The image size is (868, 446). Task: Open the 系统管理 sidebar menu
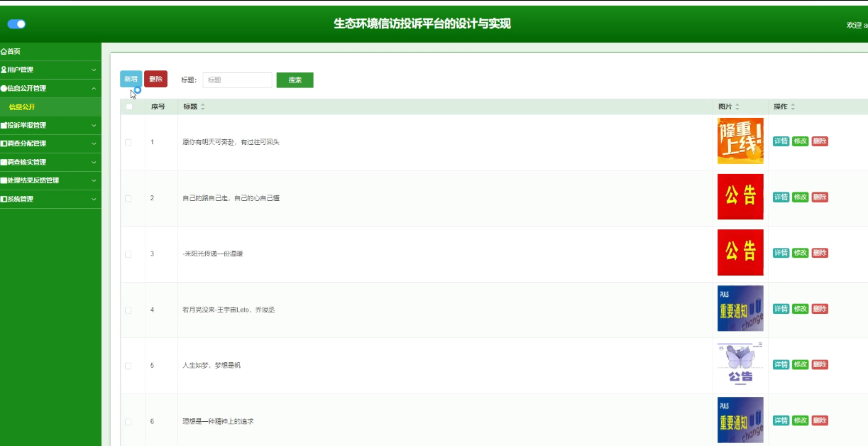(x=50, y=199)
